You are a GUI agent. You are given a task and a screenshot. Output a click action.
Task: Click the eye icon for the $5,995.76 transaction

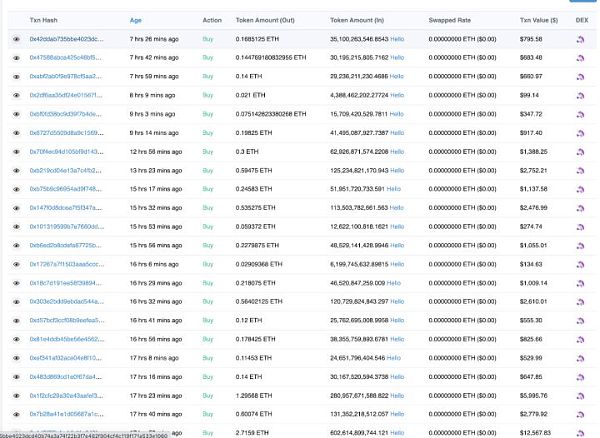(x=16, y=394)
